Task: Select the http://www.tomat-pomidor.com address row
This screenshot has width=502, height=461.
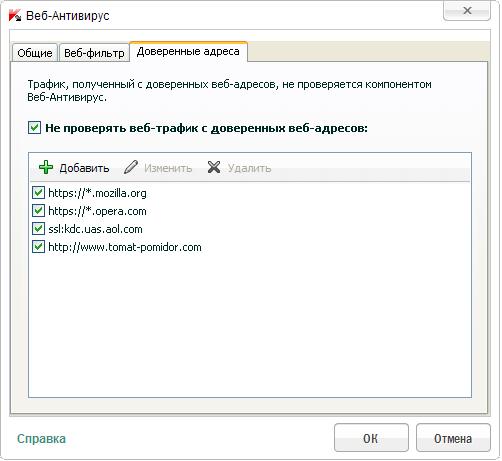Action: [250, 247]
